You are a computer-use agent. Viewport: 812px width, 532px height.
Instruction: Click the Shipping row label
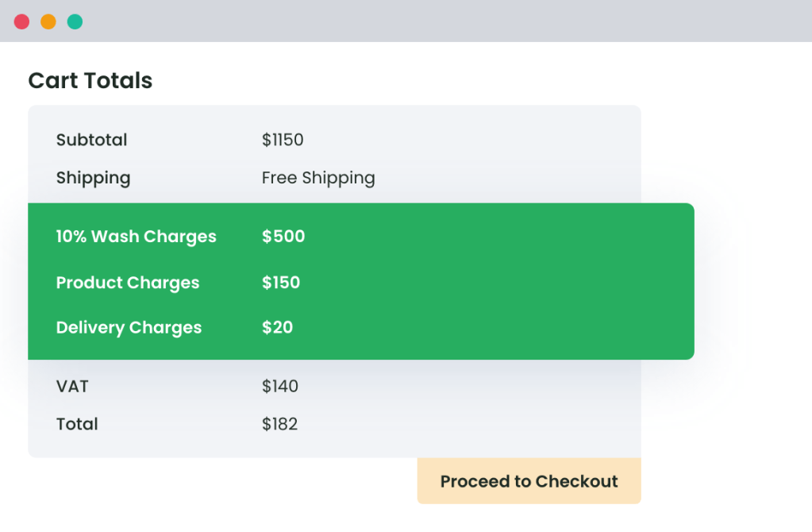click(x=93, y=178)
